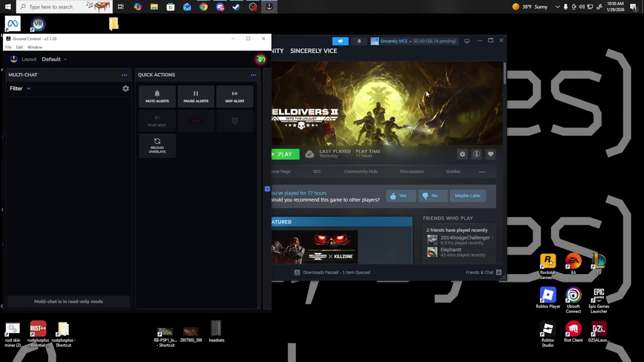Choose Maybe Later on recommendation prompt
This screenshot has width=644, height=362.
(468, 196)
